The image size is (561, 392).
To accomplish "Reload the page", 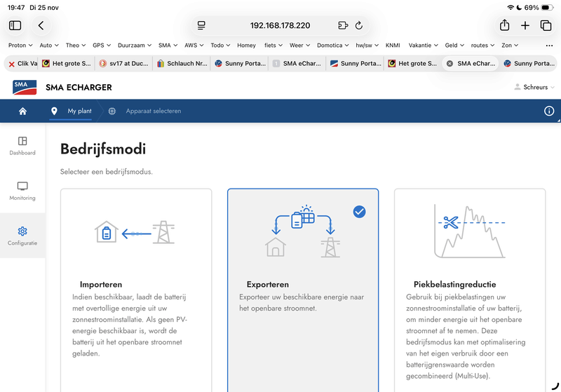I will [x=359, y=25].
